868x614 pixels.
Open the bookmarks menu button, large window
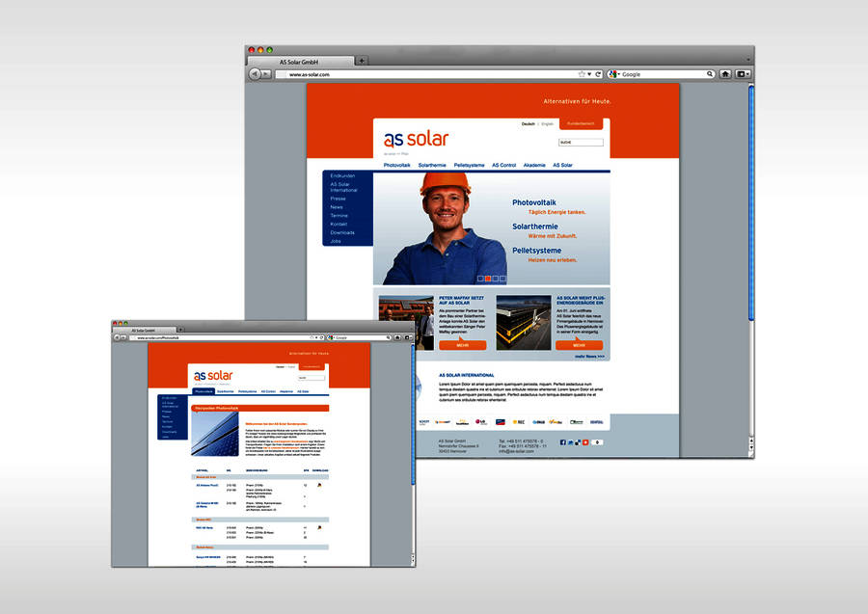[x=743, y=74]
